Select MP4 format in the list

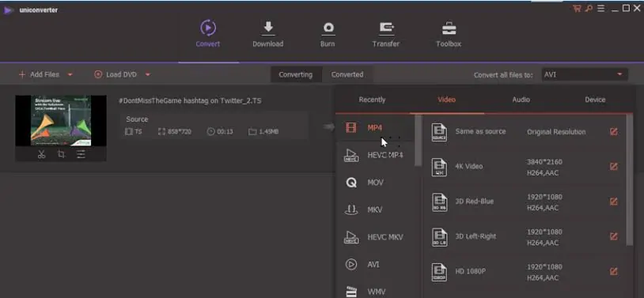click(x=374, y=127)
